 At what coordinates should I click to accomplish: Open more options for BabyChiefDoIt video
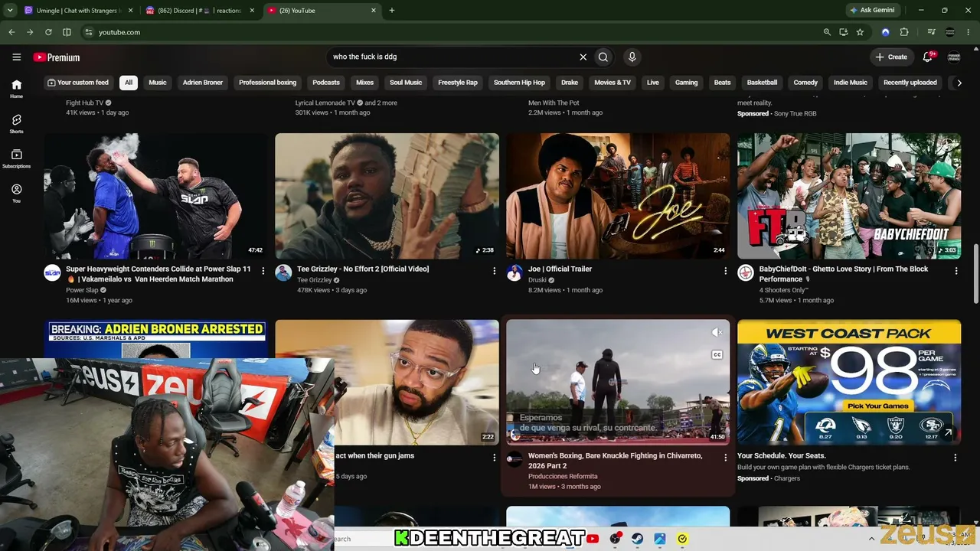point(955,271)
